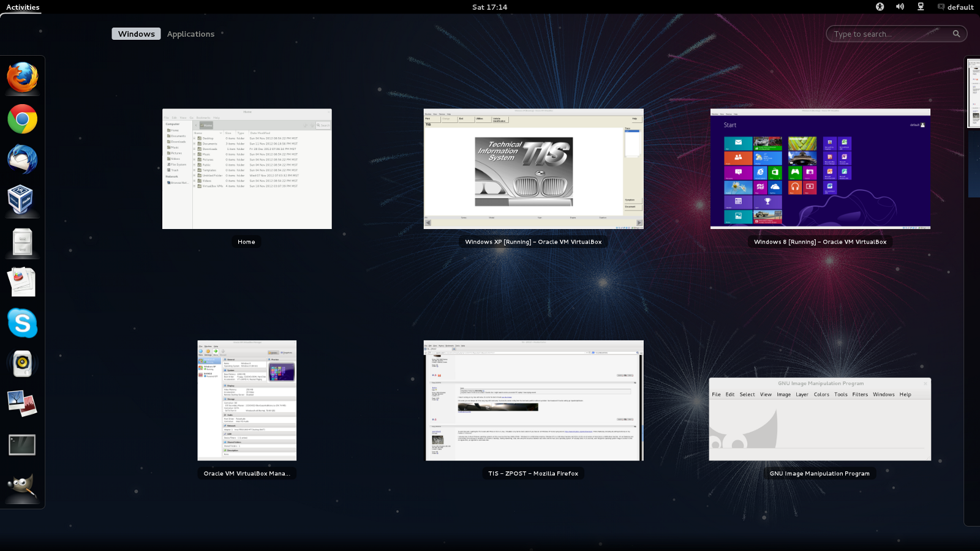
Task: Open the accessibility menu in top bar
Action: click(880, 7)
